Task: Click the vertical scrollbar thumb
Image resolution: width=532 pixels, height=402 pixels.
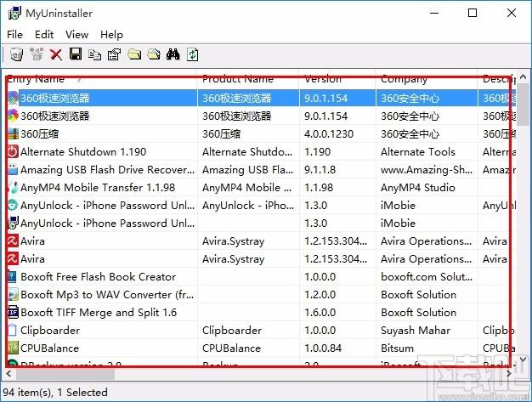Action: 524,104
